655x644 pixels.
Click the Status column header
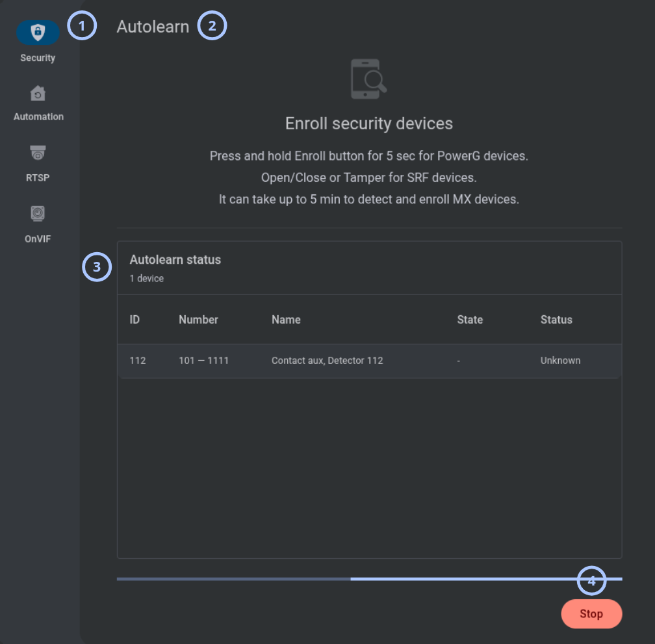click(556, 320)
